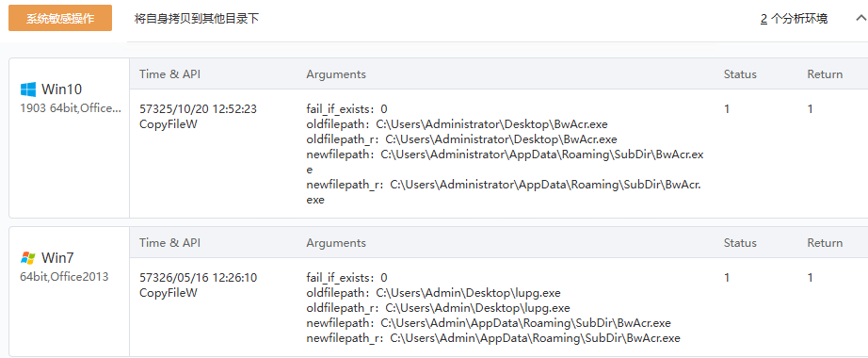Screen dimensions: 868x358
Task: Click Time & API header in Win10 table
Action: [x=170, y=74]
